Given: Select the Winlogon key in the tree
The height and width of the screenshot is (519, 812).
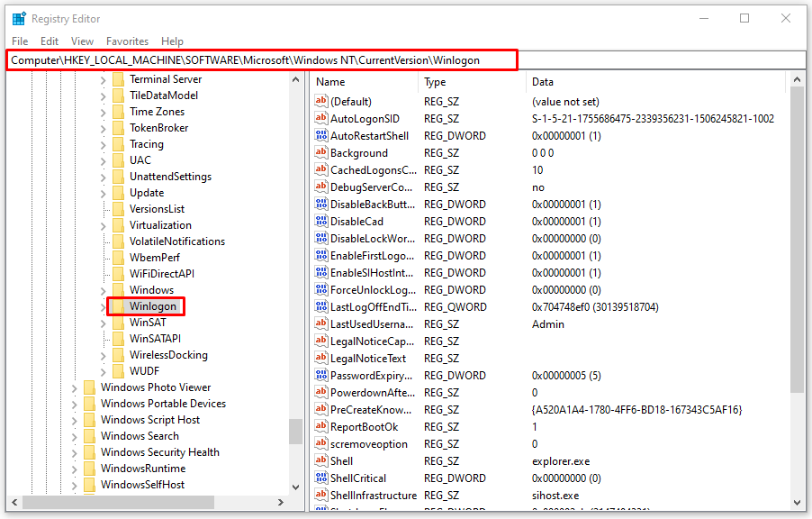Looking at the screenshot, I should pyautogui.click(x=153, y=306).
